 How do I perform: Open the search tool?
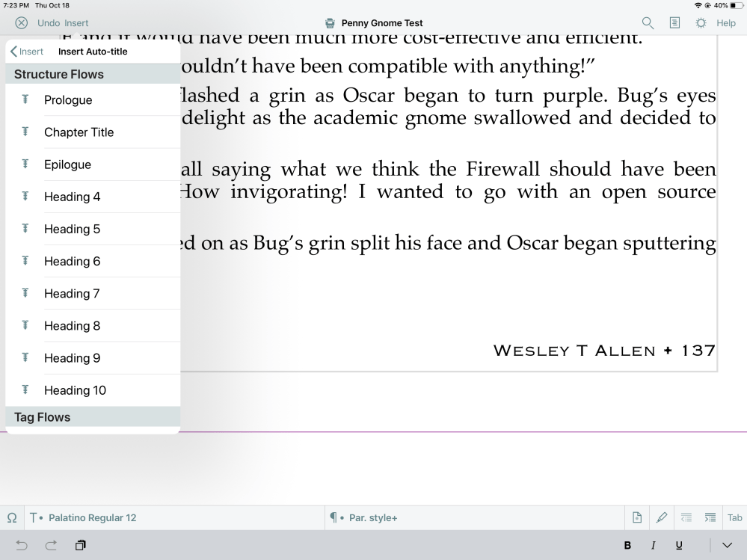[646, 22]
